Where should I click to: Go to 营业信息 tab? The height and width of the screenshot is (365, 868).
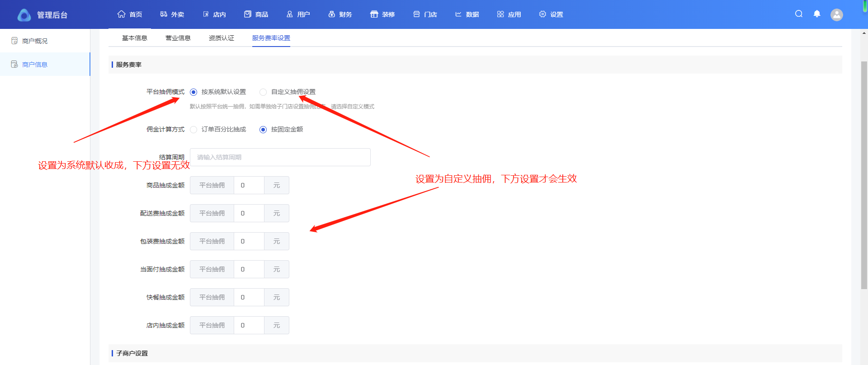(x=178, y=38)
